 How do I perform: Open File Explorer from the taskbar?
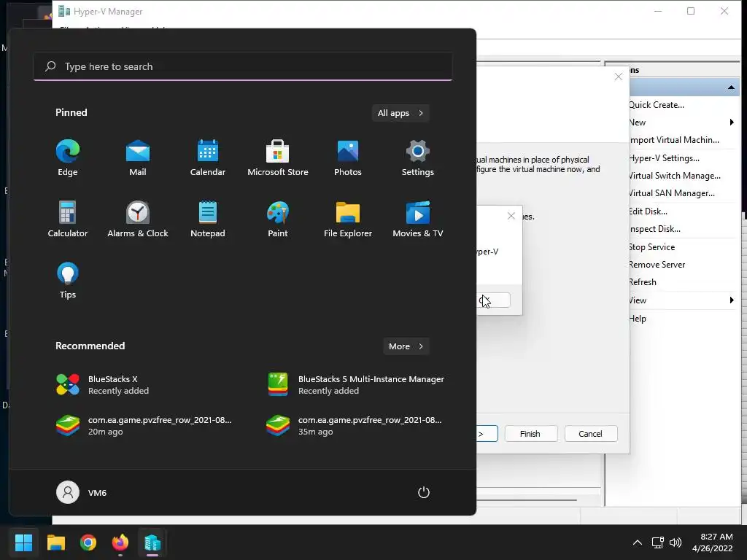point(55,542)
